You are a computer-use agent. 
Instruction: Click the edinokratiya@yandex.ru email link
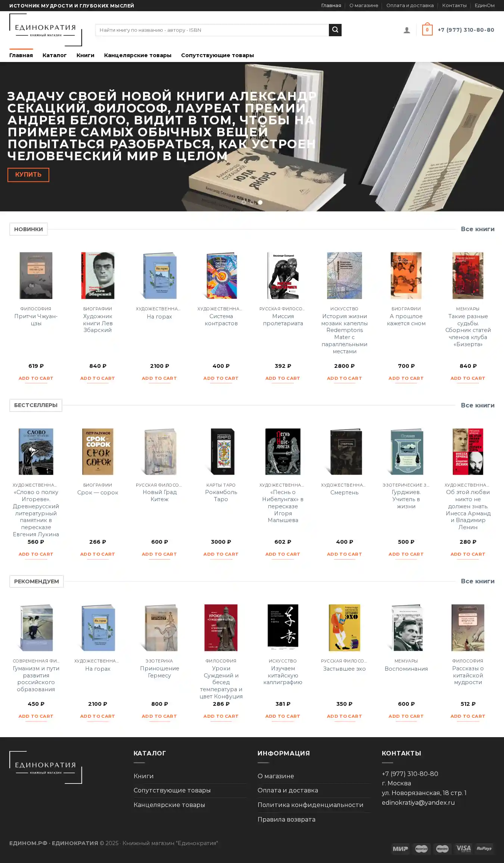pyautogui.click(x=418, y=803)
